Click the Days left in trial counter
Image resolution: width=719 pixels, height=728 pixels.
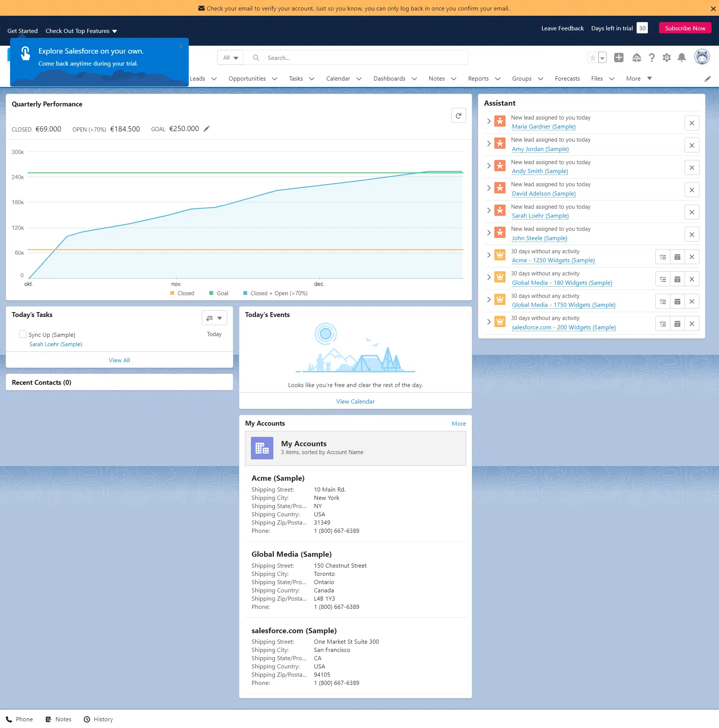(x=642, y=28)
